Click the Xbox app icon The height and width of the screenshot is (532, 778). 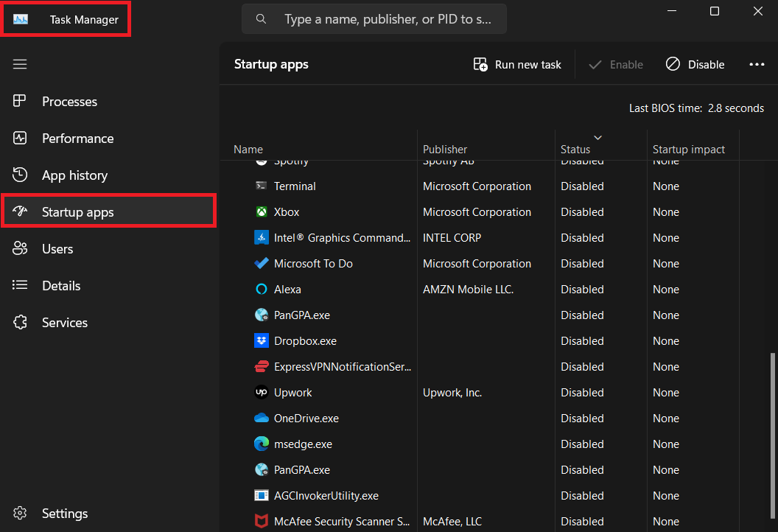[x=261, y=212]
